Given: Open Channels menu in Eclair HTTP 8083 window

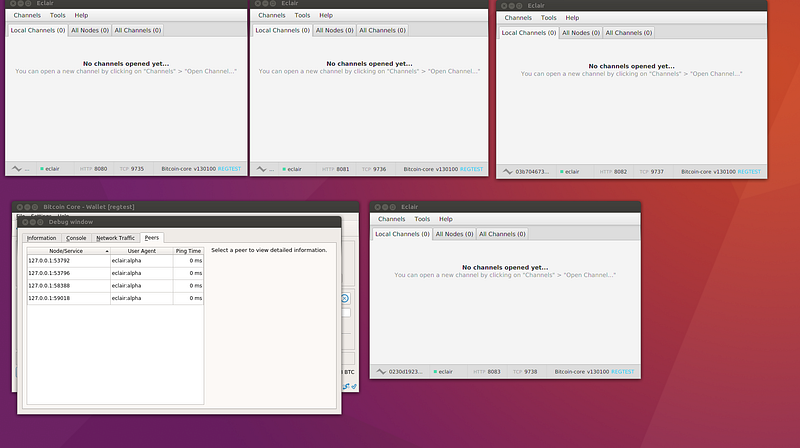Looking at the screenshot, I should pos(391,219).
